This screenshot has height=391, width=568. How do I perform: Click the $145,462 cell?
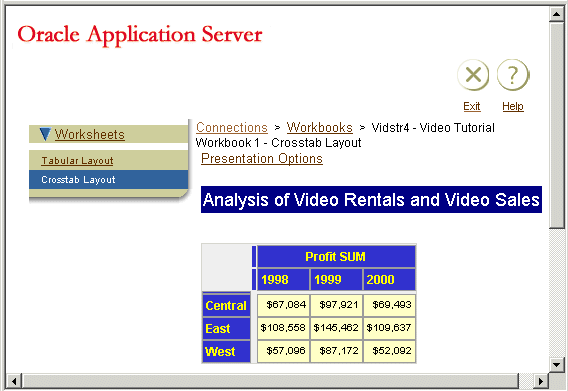pyautogui.click(x=336, y=328)
